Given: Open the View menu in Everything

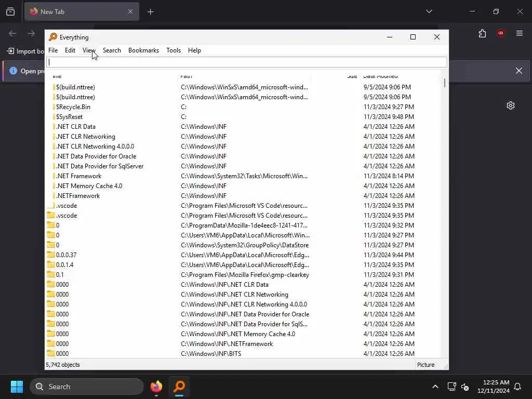Looking at the screenshot, I should [88, 50].
